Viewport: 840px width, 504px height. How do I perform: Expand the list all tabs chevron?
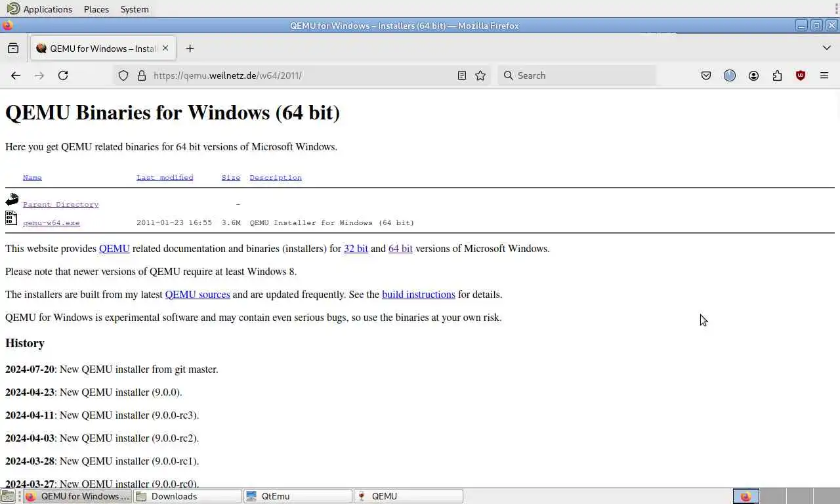[x=827, y=48]
